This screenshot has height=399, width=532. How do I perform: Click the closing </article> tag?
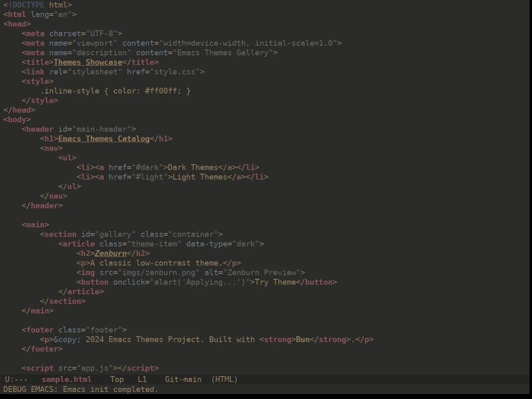click(x=81, y=292)
